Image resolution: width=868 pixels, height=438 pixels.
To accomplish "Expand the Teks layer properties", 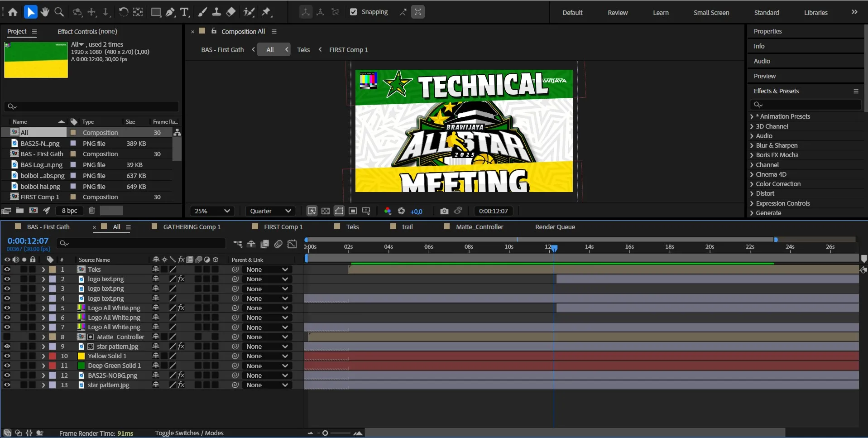I will tap(43, 270).
